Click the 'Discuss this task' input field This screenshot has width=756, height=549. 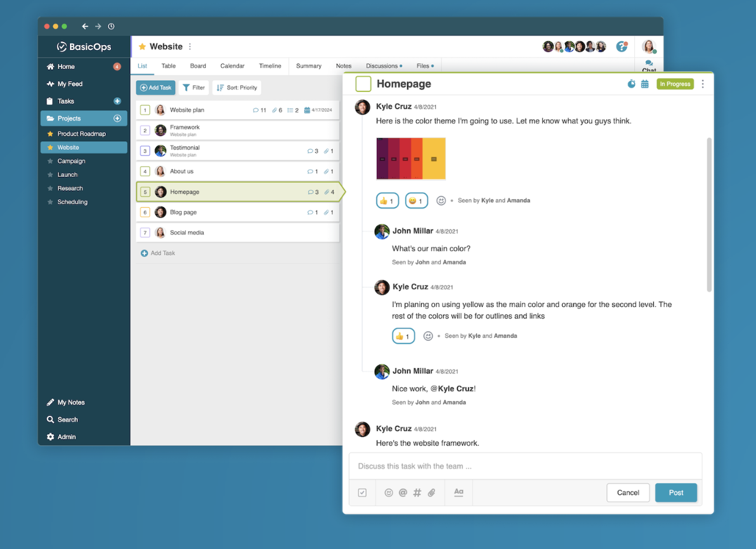525,466
